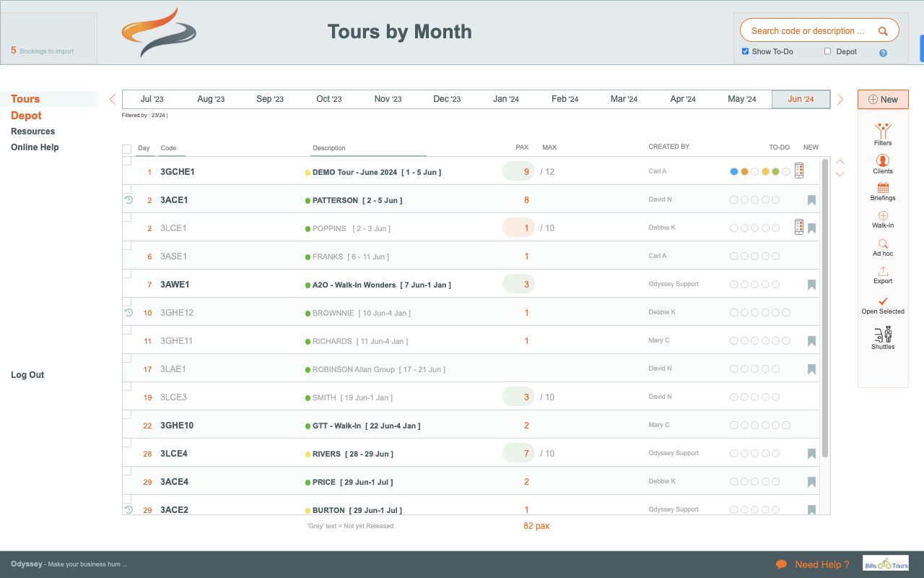Enable the Depot checkbox
This screenshot has height=578, width=924.
point(828,51)
